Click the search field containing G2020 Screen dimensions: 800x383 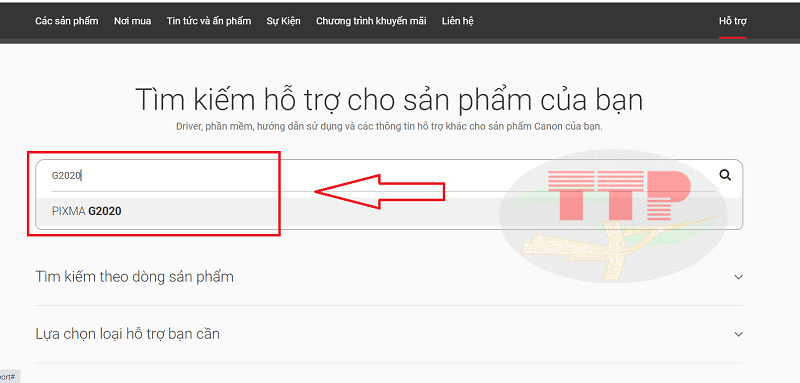pyautogui.click(x=383, y=176)
